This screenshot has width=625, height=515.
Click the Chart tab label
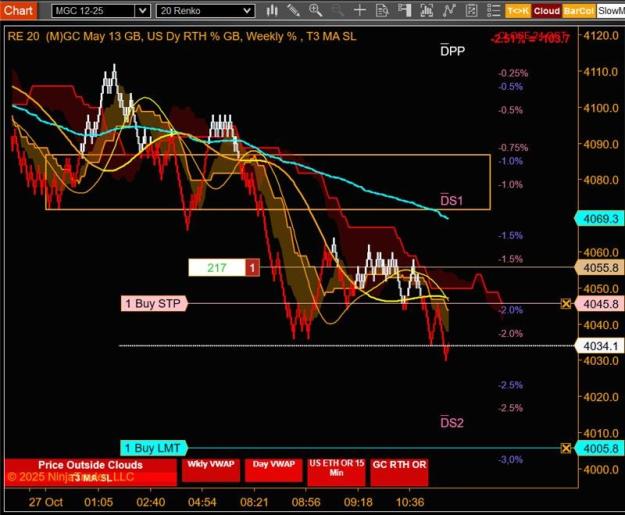[x=18, y=10]
